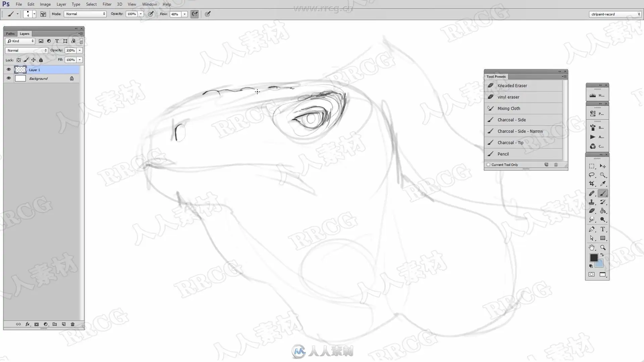
Task: Select the Hand tool
Action: tap(592, 248)
